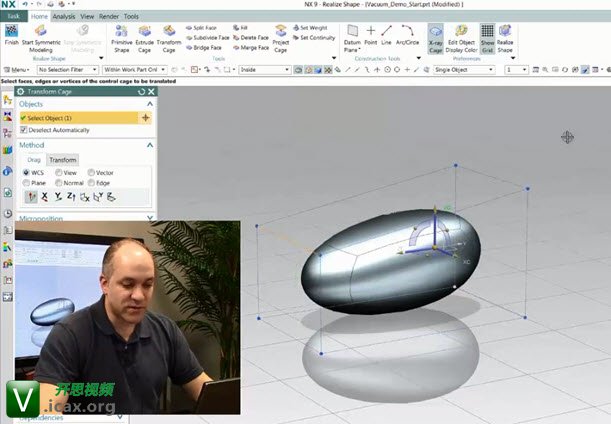Open the Single Object dropdown
611x424 pixels.
(x=464, y=69)
